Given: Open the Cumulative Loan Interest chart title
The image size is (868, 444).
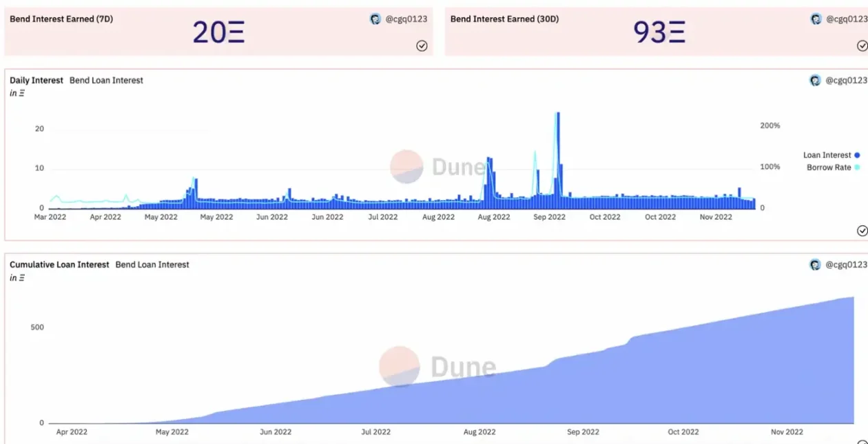Looking at the screenshot, I should (x=59, y=265).
